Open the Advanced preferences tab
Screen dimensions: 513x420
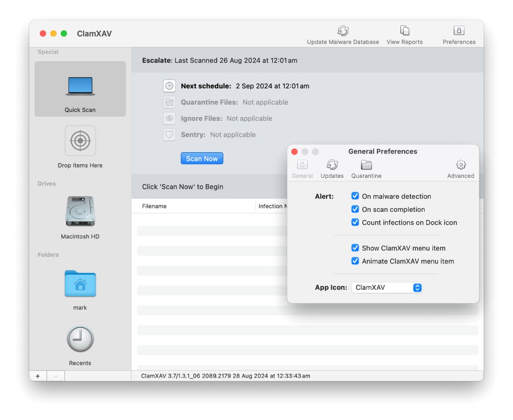[461, 167]
